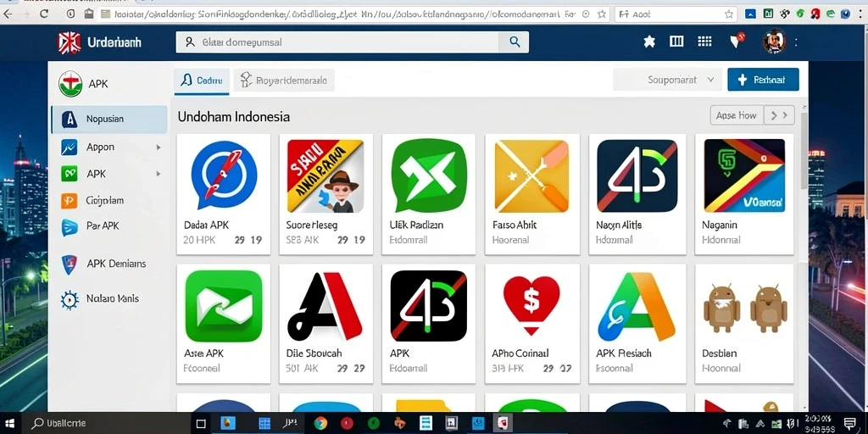Click the Apse How button
This screenshot has width=868, height=434.
[737, 115]
